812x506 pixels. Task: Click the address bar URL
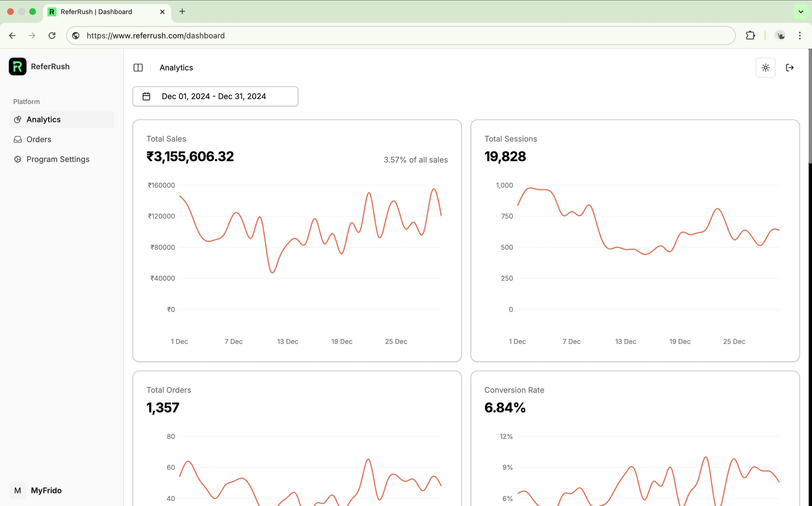point(156,36)
